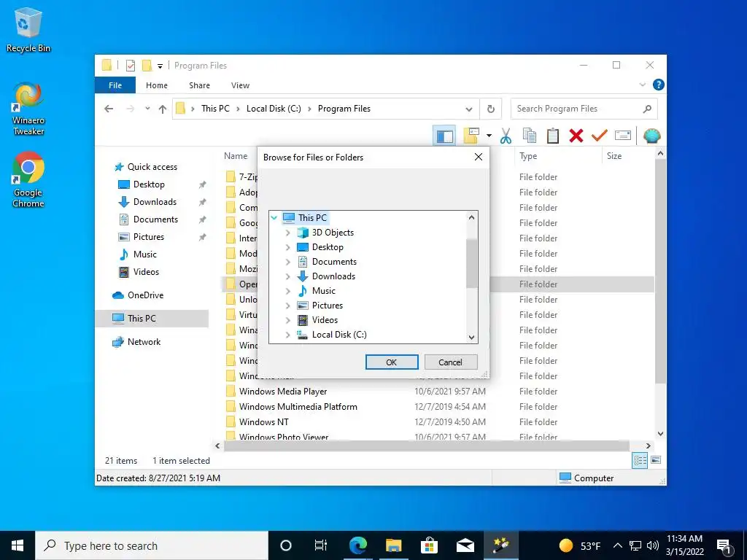The image size is (747, 560).
Task: Select Music in the left navigation pane
Action: click(145, 254)
